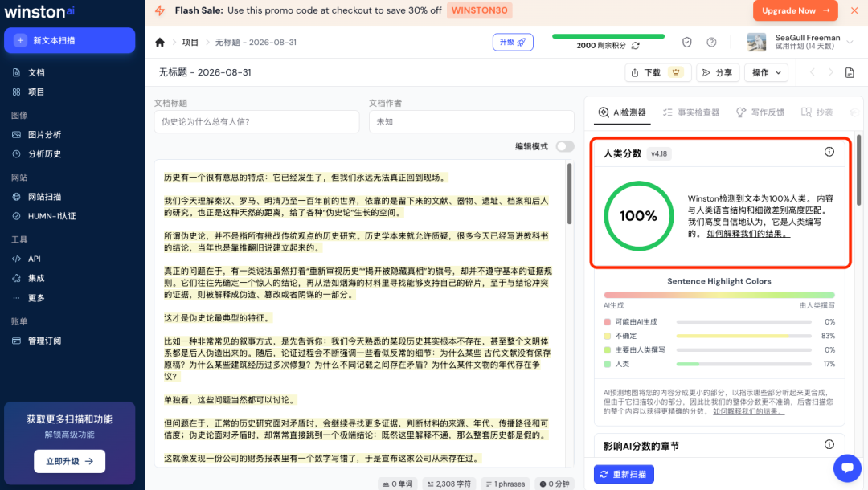
Task: Click the 文档作者 input field
Action: pyautogui.click(x=472, y=121)
